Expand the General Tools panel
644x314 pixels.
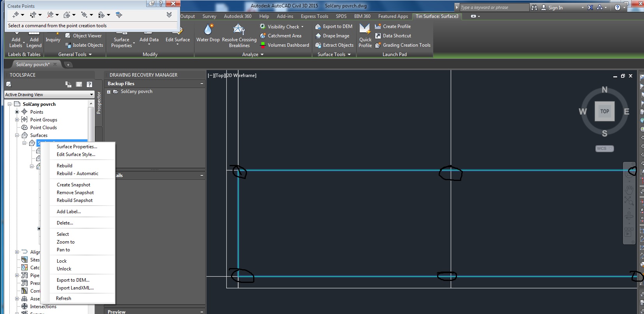[x=75, y=54]
